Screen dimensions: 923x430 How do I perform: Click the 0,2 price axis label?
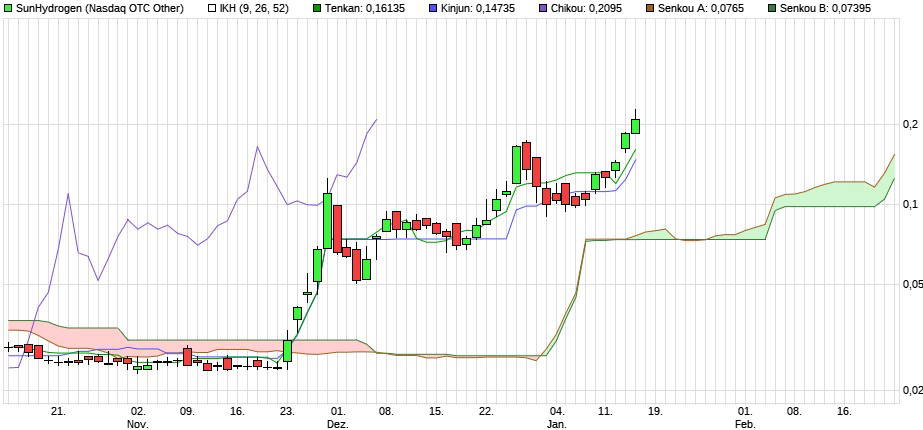click(x=909, y=124)
